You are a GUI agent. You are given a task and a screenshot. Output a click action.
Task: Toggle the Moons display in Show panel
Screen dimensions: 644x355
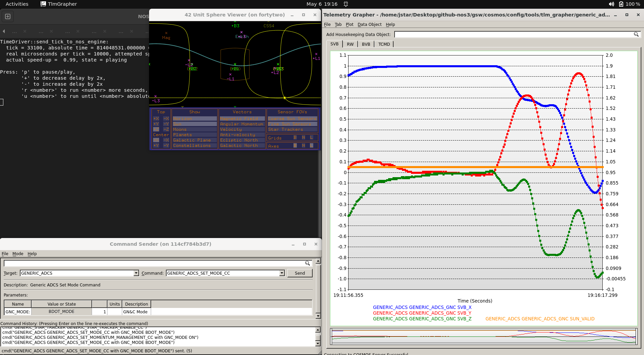[195, 129]
